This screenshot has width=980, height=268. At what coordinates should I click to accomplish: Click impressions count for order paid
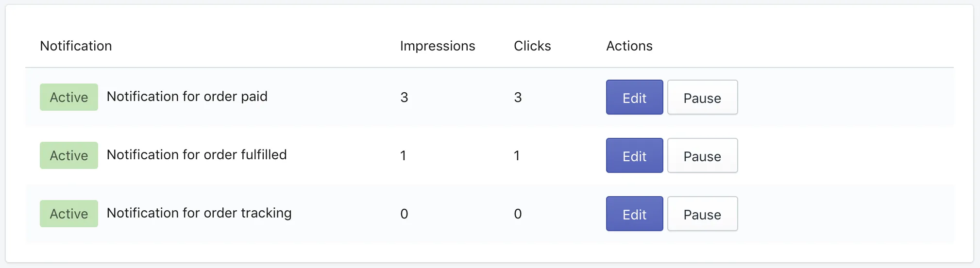coord(404,98)
